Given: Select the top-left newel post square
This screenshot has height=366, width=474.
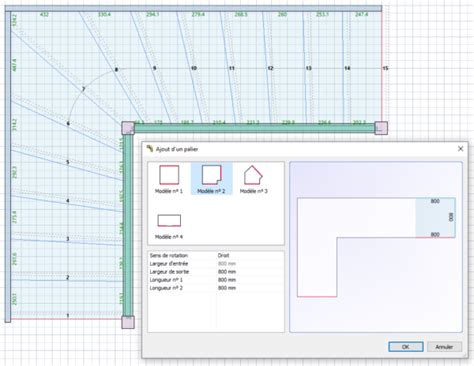Looking at the screenshot, I should [x=128, y=128].
